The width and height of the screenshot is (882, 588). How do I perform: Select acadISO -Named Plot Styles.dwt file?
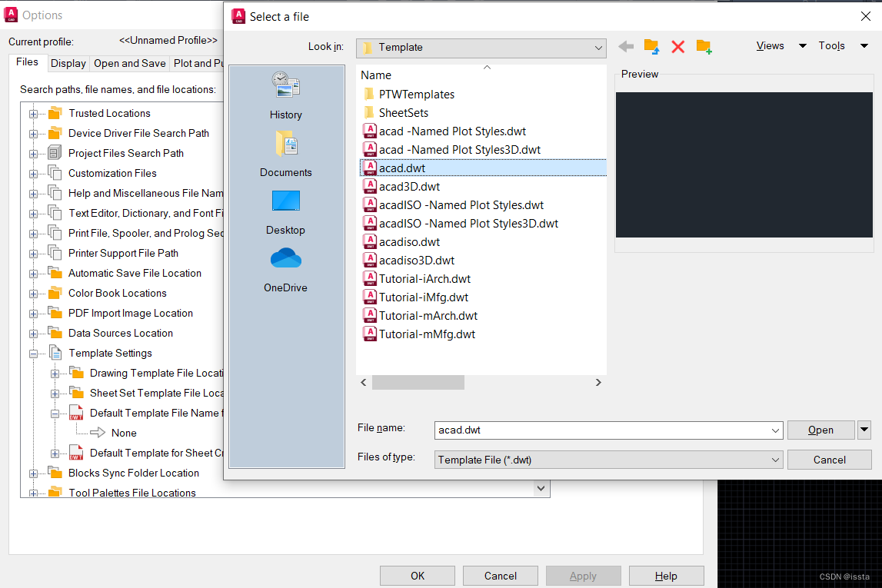(x=461, y=205)
